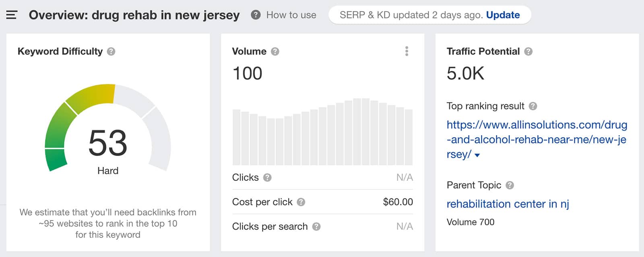This screenshot has width=644, height=257.
Task: Click the 53 difficulty score
Action: pyautogui.click(x=107, y=143)
